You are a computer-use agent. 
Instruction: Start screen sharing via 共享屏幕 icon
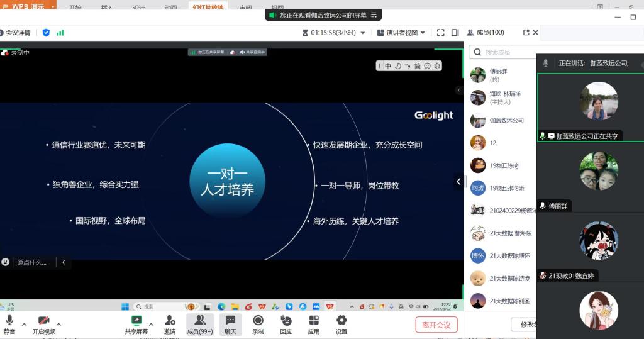(136, 323)
